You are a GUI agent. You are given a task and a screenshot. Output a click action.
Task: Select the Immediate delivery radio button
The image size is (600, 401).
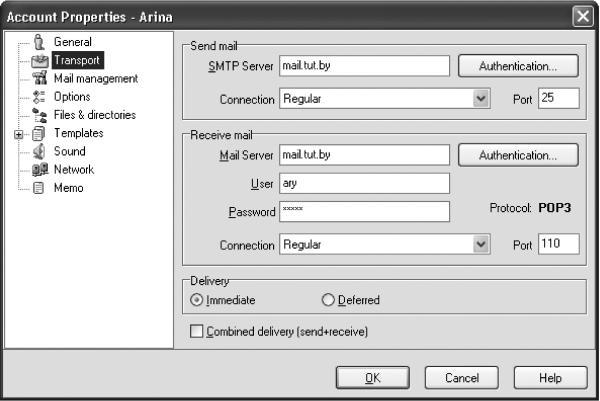pyautogui.click(x=196, y=300)
